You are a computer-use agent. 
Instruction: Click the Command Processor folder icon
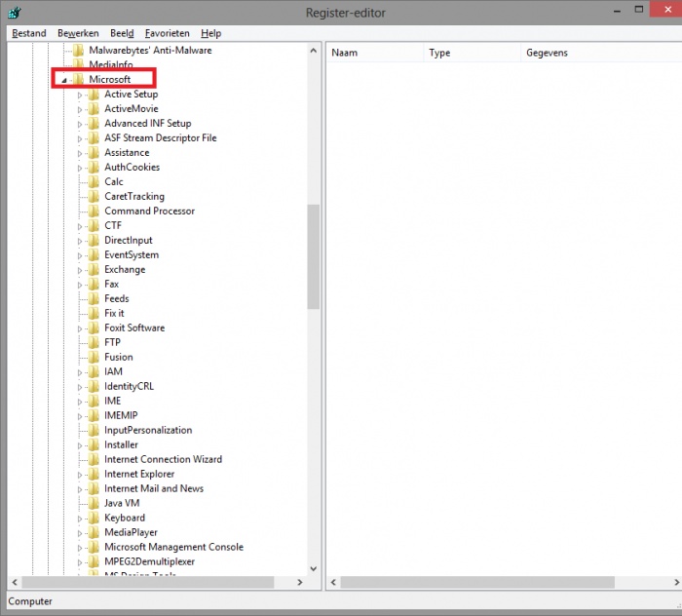tap(94, 211)
